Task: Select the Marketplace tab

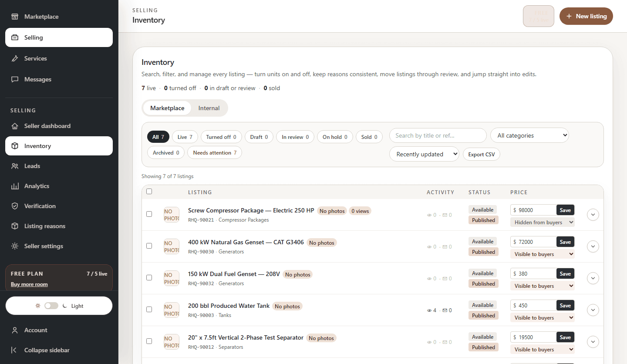Action: click(167, 108)
